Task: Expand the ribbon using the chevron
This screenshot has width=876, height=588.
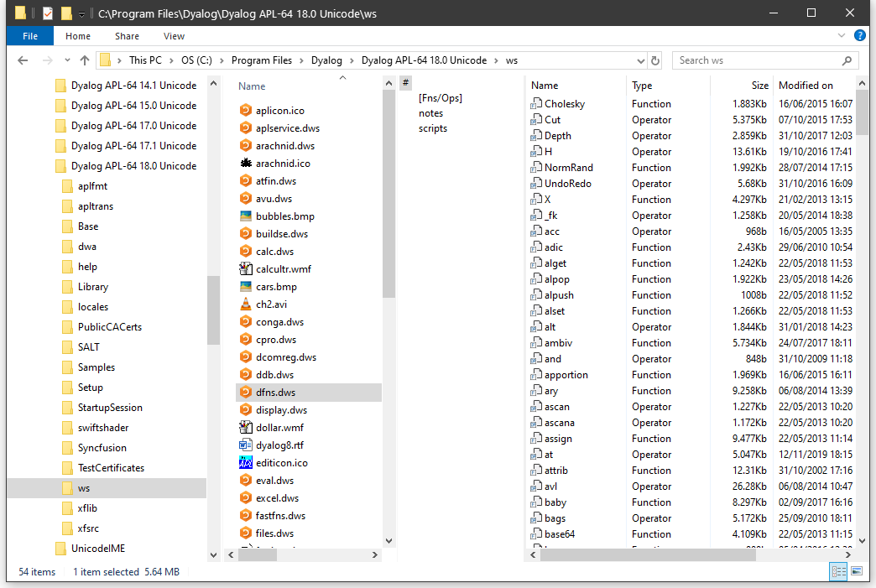Action: tap(842, 36)
